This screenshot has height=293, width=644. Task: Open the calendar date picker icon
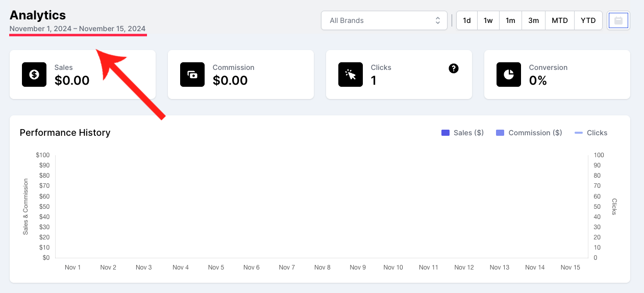(618, 21)
